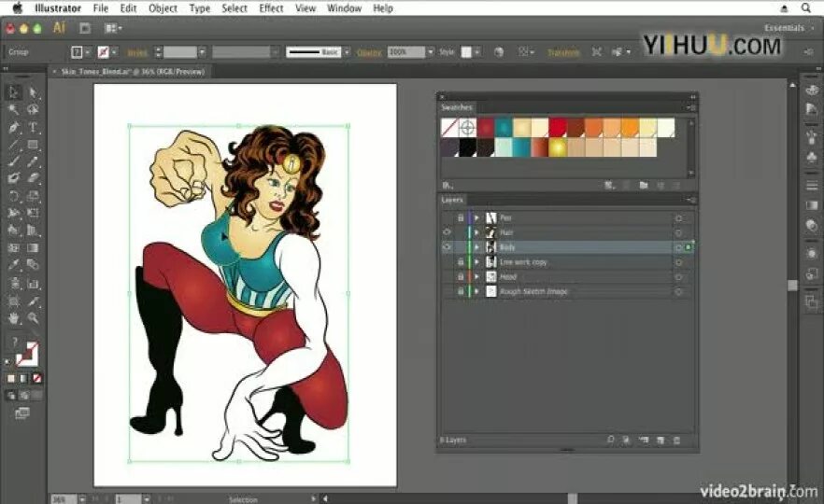Unlock the Rough Sketch Image layer

461,291
